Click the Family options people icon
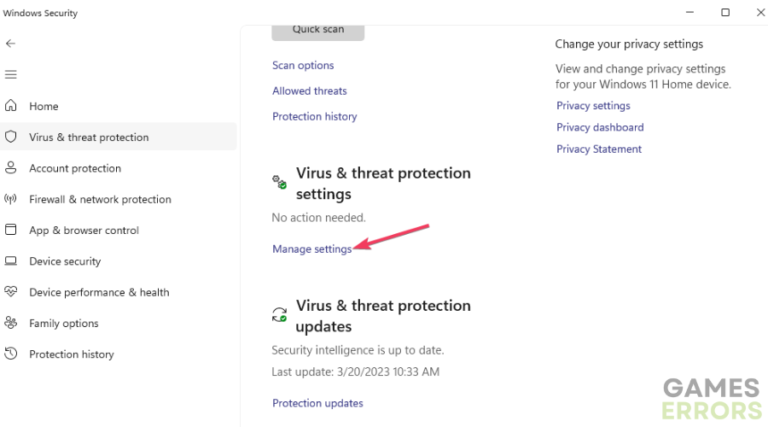 point(11,323)
